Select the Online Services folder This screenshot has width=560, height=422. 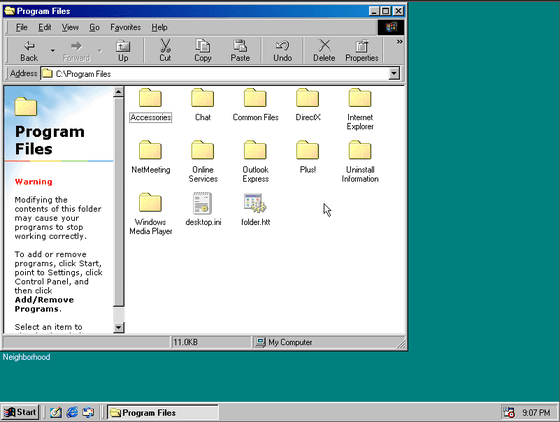point(203,162)
